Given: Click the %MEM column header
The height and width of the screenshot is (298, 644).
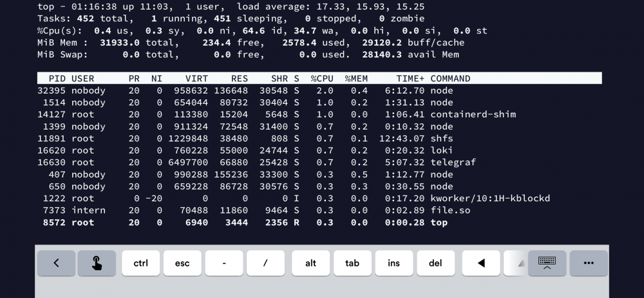Looking at the screenshot, I should tap(356, 79).
